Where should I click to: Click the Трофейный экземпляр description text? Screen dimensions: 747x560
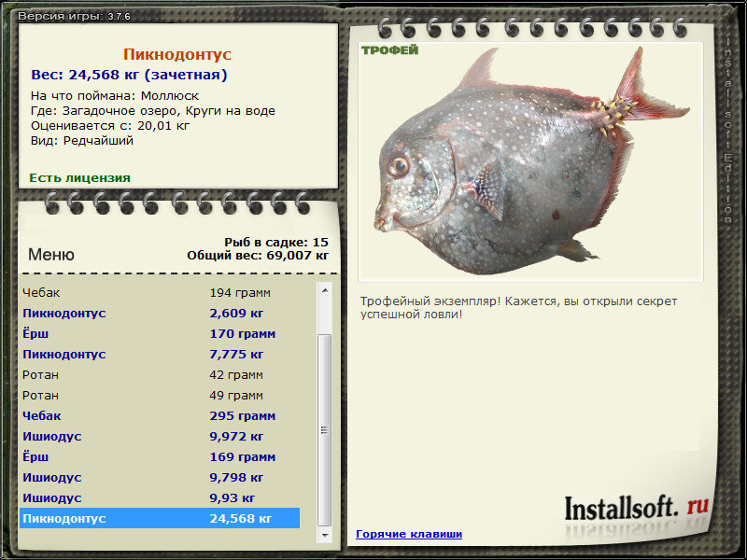point(518,308)
